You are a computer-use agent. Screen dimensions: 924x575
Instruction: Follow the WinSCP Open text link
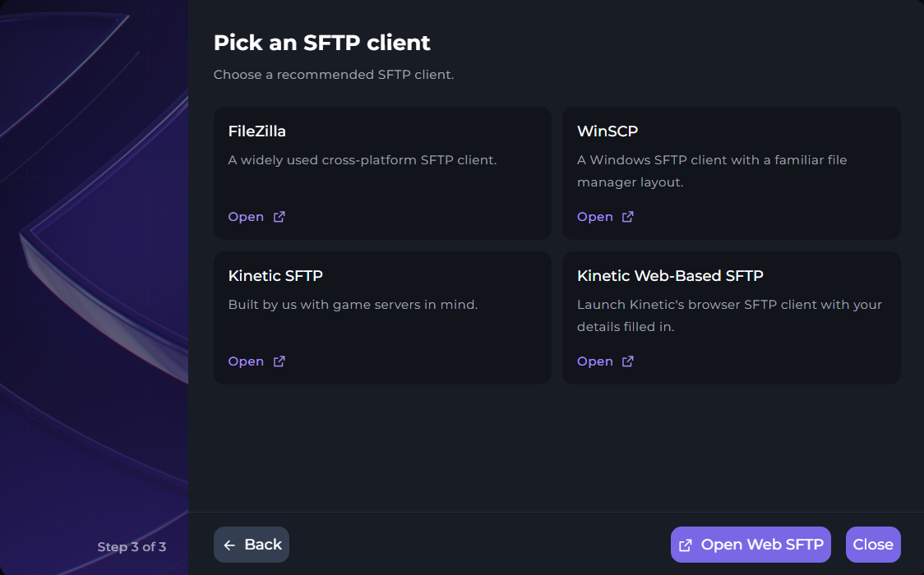[x=594, y=217]
